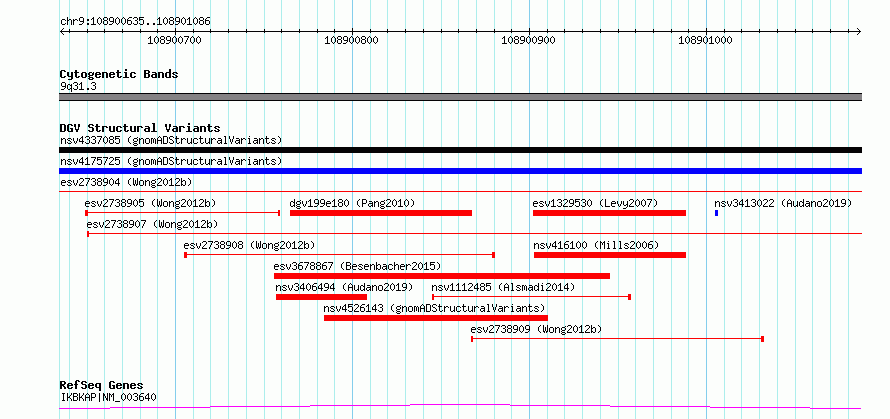Open the esv2738908 (Wong2012b) label
This screenshot has width=890, height=419.
pos(249,245)
